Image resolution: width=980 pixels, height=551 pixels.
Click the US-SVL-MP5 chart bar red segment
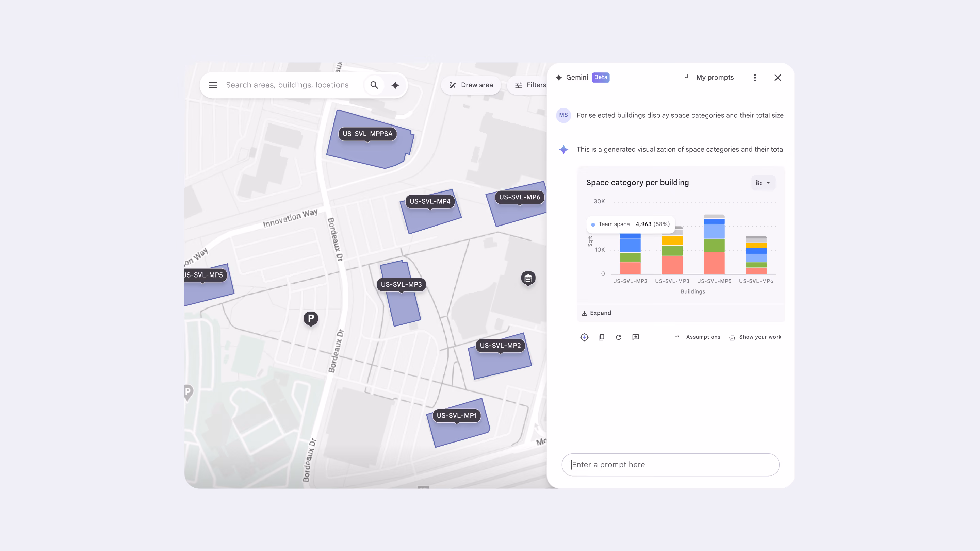coord(714,263)
